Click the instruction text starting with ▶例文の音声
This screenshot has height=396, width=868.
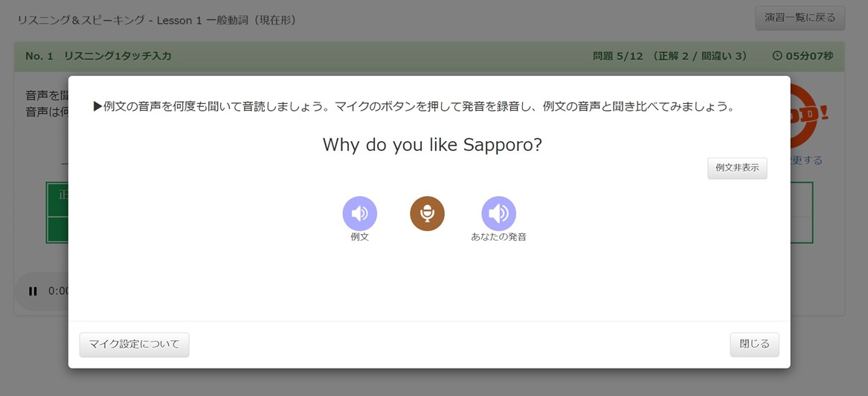click(x=414, y=106)
